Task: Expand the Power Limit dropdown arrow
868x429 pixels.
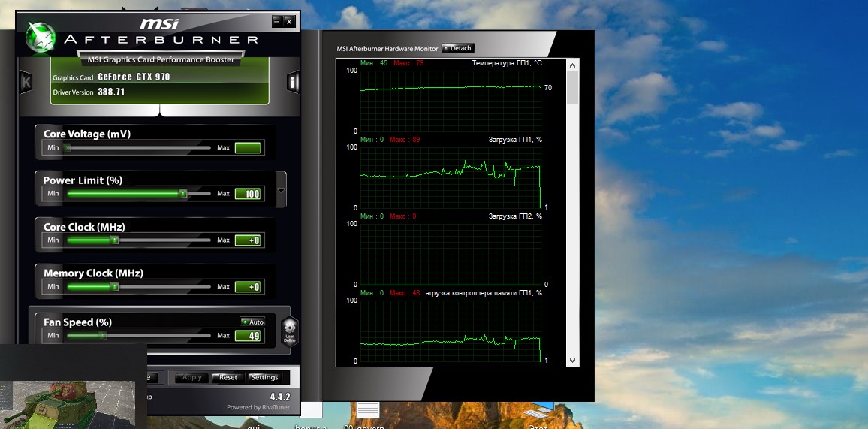Action: pos(282,190)
